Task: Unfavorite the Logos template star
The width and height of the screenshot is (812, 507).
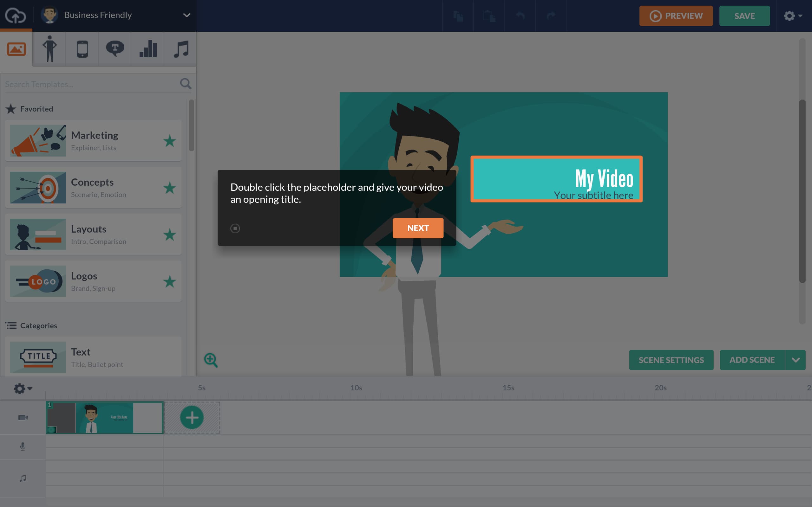Action: [x=170, y=282]
